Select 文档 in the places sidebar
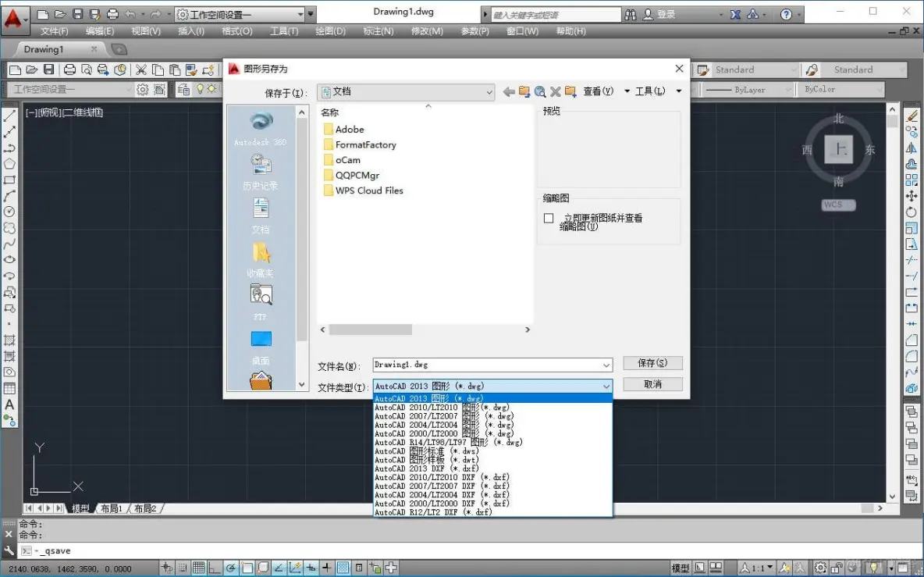Viewport: 924px width, 577px height. point(261,215)
